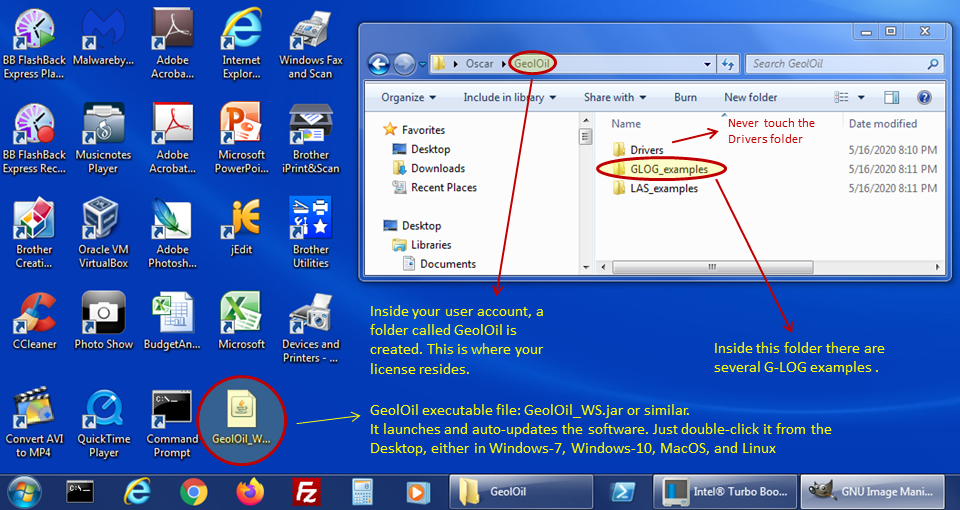Sort files by Name column
The height and width of the screenshot is (510, 960).
[x=626, y=124]
